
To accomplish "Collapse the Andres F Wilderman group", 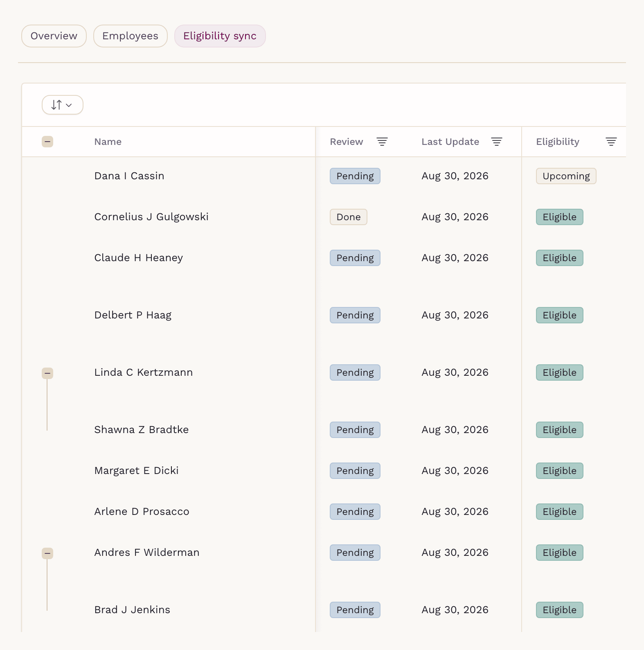I will pyautogui.click(x=47, y=553).
